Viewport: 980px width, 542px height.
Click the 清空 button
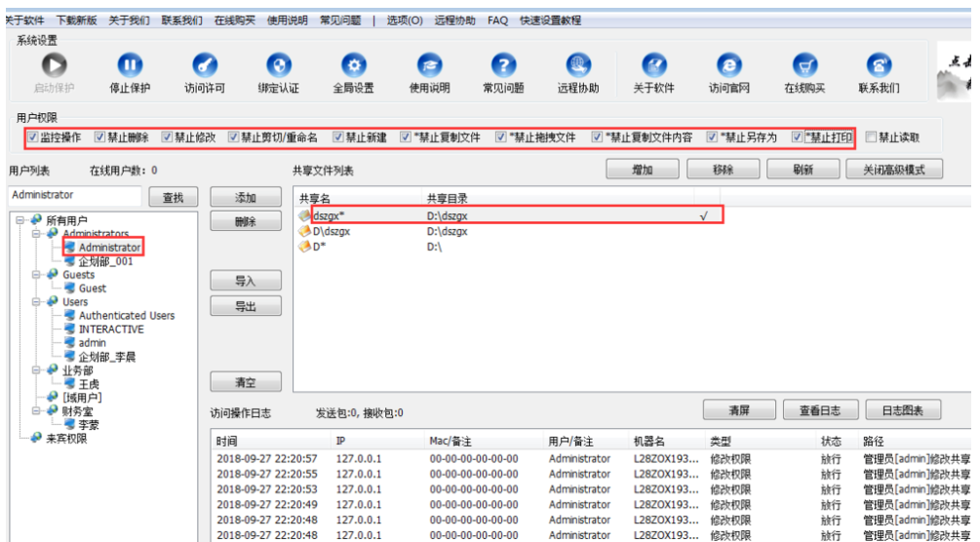pyautogui.click(x=246, y=382)
